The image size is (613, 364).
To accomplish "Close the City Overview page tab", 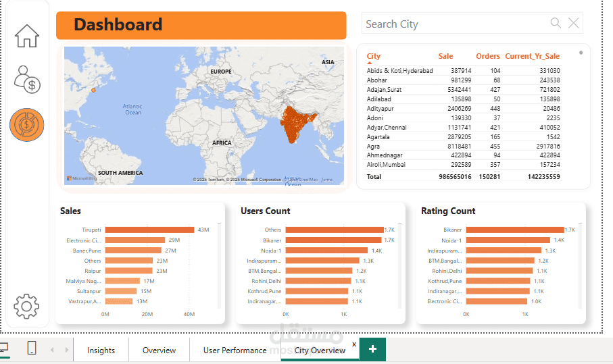I will click(x=353, y=344).
